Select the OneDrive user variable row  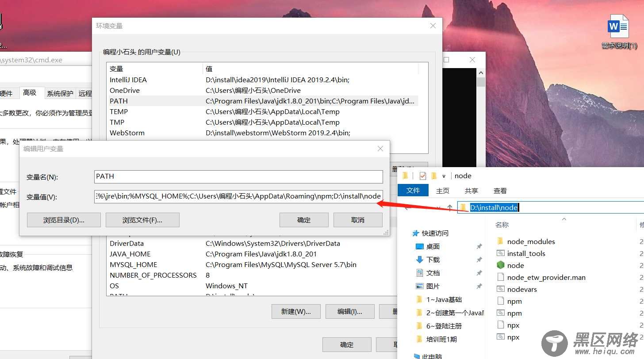pyautogui.click(x=263, y=90)
